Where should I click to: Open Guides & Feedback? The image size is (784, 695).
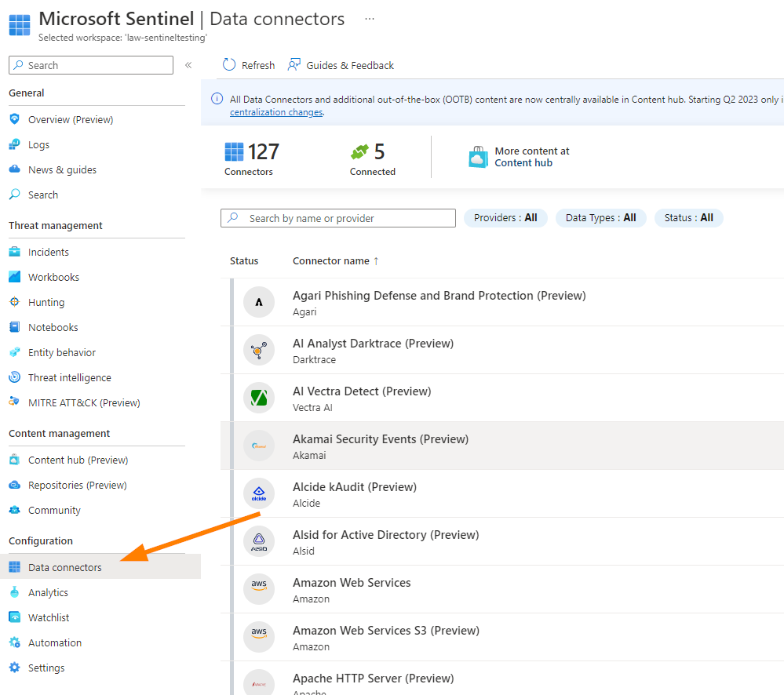click(x=341, y=65)
